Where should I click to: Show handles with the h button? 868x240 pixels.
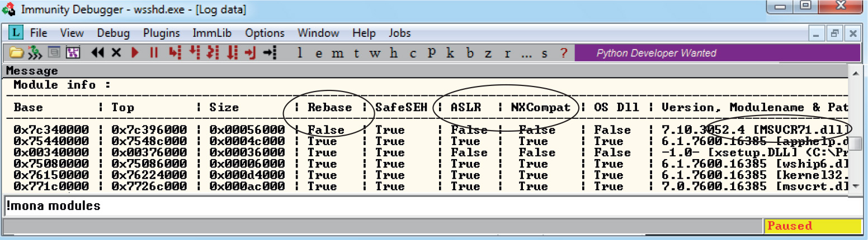[394, 53]
